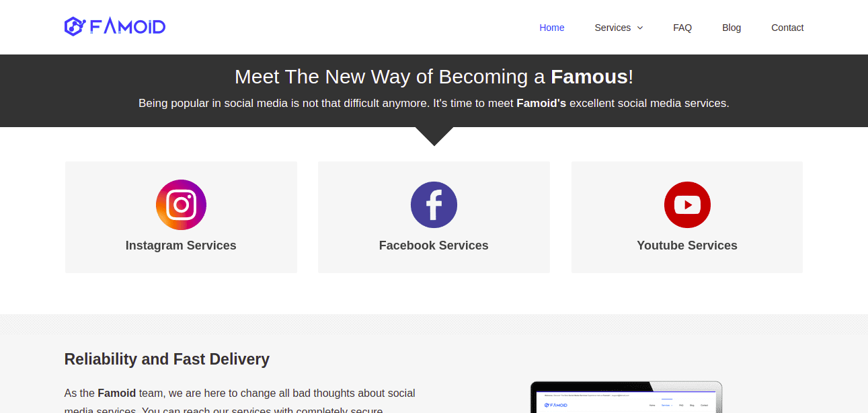Navigate to the Blog link
Image resolution: width=868 pixels, height=413 pixels.
point(732,28)
